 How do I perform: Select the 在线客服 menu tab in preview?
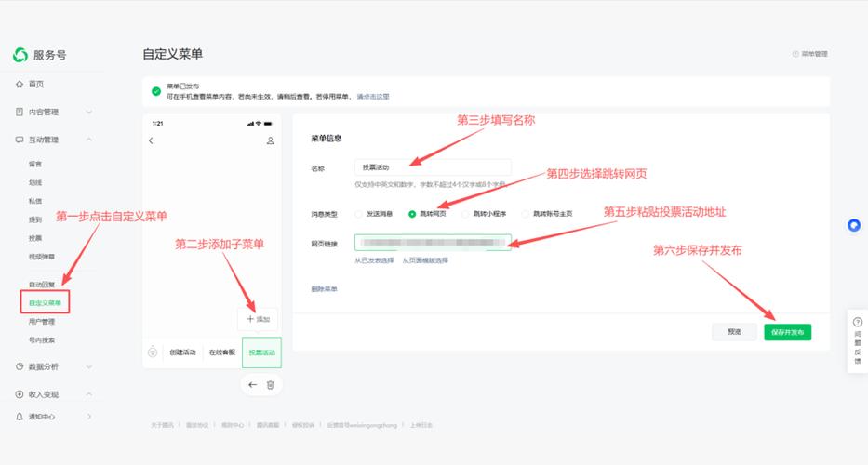tap(222, 352)
